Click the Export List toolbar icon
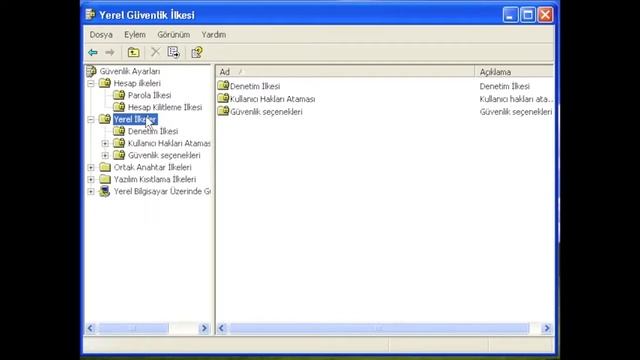Image resolution: width=640 pixels, height=360 pixels. tap(173, 52)
